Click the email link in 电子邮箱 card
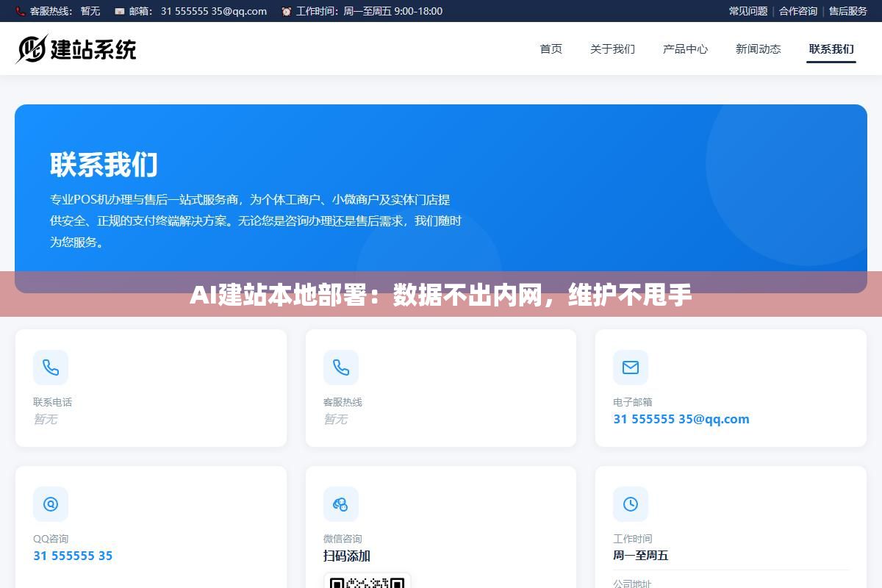Screen dimensions: 882x588 pyautogui.click(x=681, y=419)
